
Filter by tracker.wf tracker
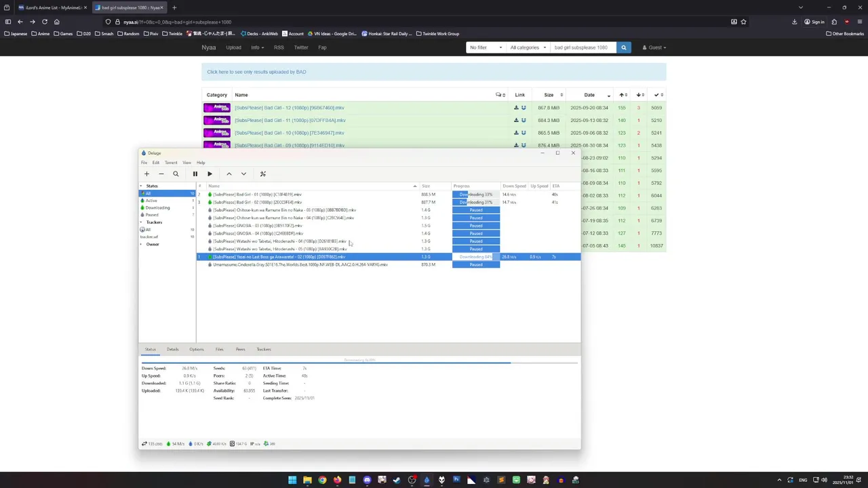[x=167, y=237]
